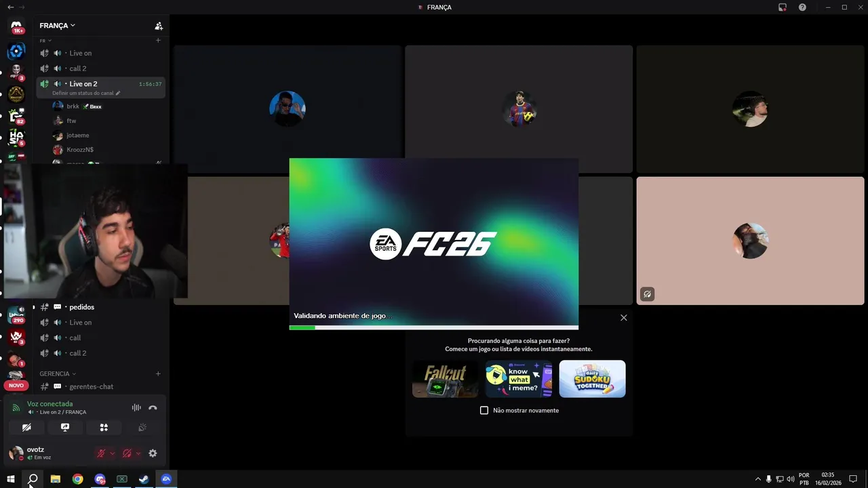Collapse the FR category
868x488 pixels.
pyautogui.click(x=45, y=41)
